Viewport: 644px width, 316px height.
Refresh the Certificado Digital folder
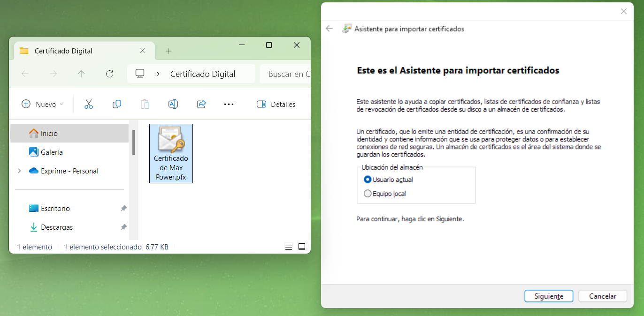110,74
